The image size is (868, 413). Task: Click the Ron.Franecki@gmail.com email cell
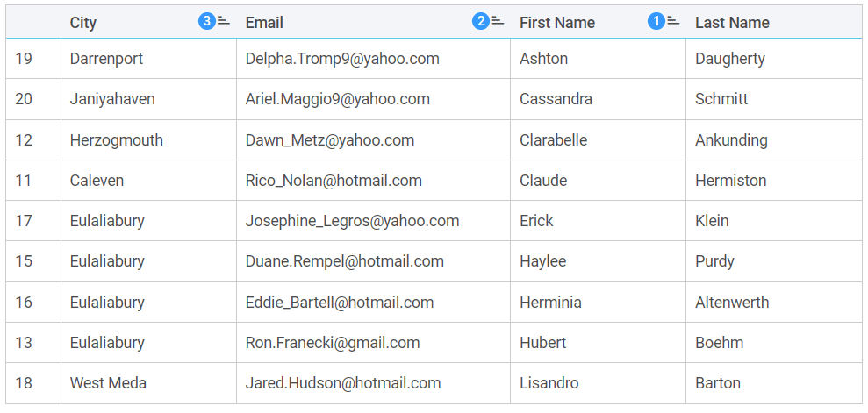[332, 343]
